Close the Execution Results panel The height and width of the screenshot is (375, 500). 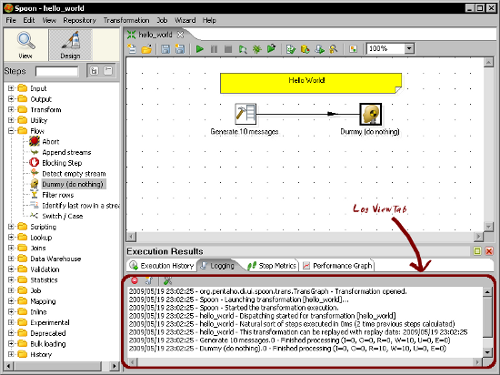489,251
